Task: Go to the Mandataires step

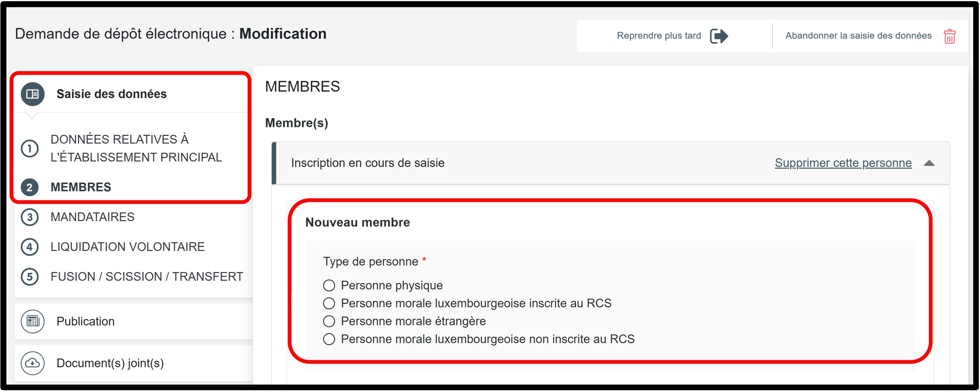Action: pyautogui.click(x=93, y=217)
